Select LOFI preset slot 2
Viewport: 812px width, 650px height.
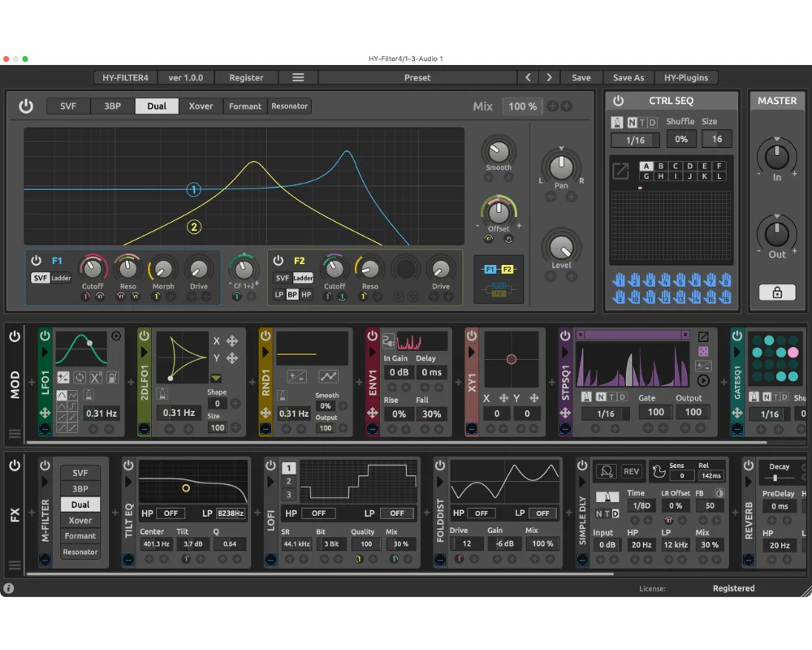[x=288, y=482]
